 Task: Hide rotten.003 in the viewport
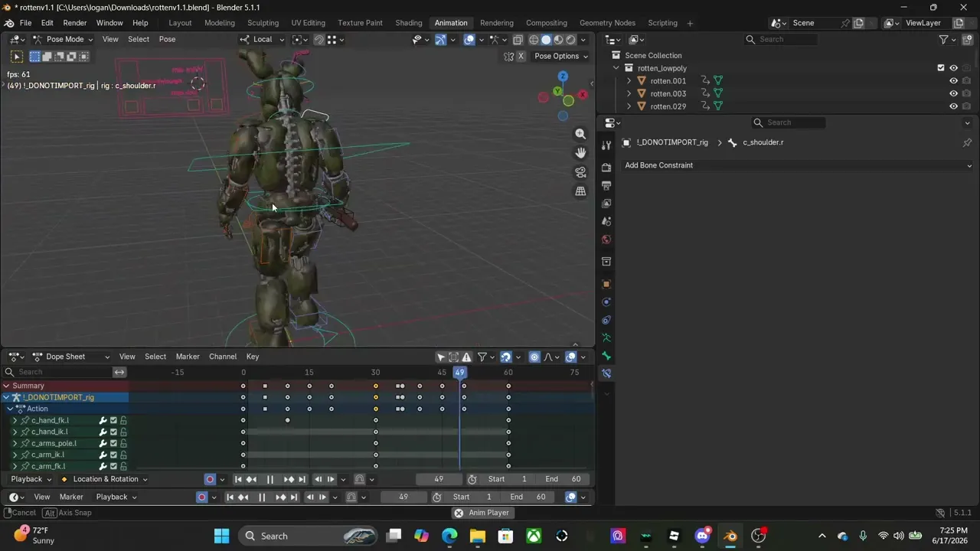coord(953,93)
